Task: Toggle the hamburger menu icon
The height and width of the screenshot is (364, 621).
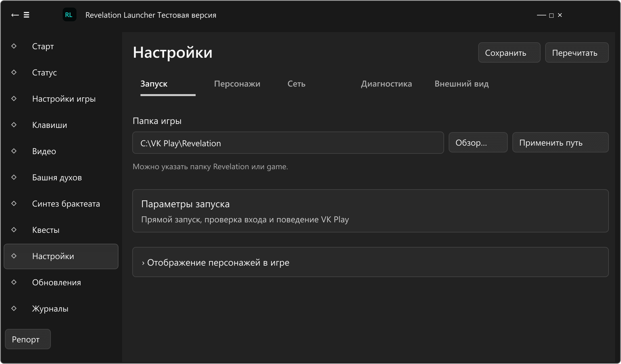Action: coord(27,15)
